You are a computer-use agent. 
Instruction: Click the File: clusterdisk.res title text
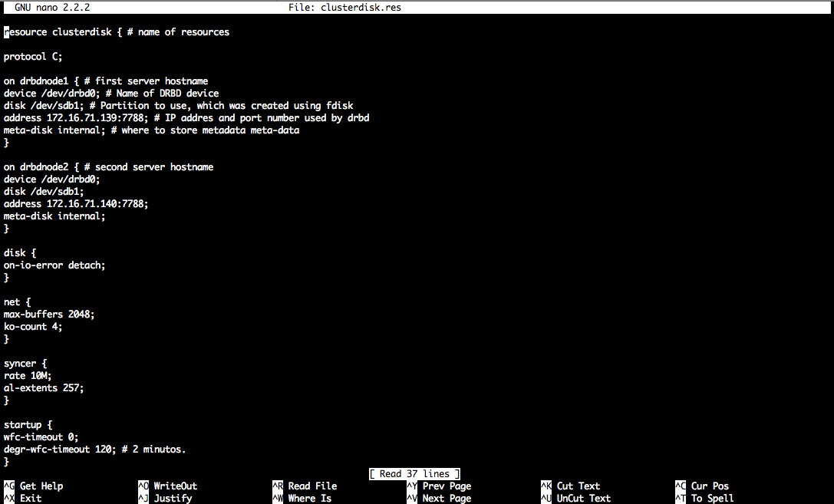344,8
